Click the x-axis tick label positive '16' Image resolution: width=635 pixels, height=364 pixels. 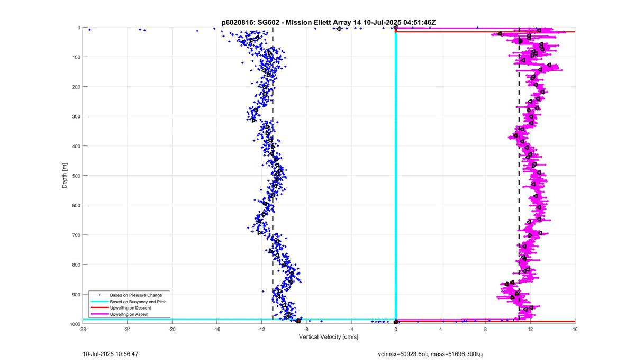point(575,329)
